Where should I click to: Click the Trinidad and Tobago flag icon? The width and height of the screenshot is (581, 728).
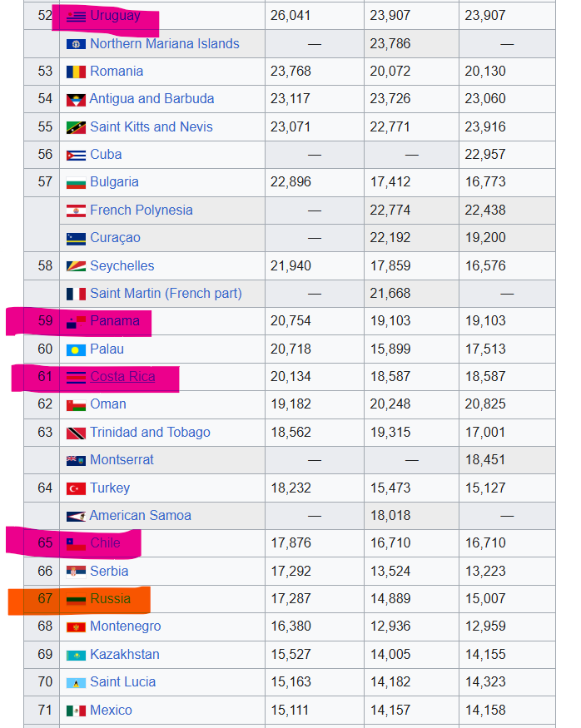[x=76, y=433]
